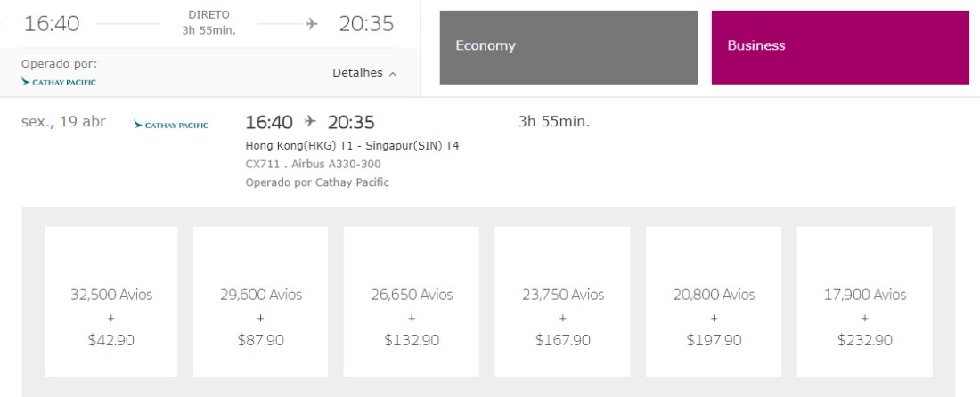Pick the 17,900 Avios + $232.90 price card
Screen dimensions: 980x397
865,302
